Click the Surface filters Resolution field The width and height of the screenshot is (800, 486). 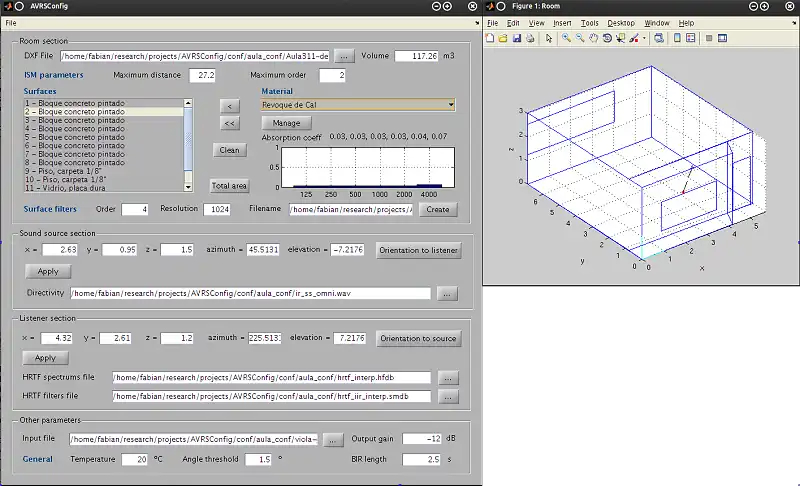217,209
